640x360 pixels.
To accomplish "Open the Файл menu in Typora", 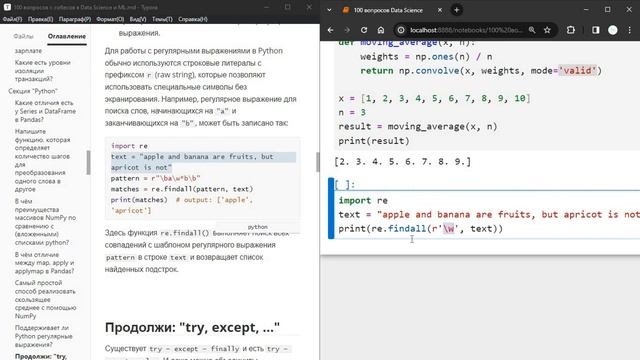I will point(12,19).
